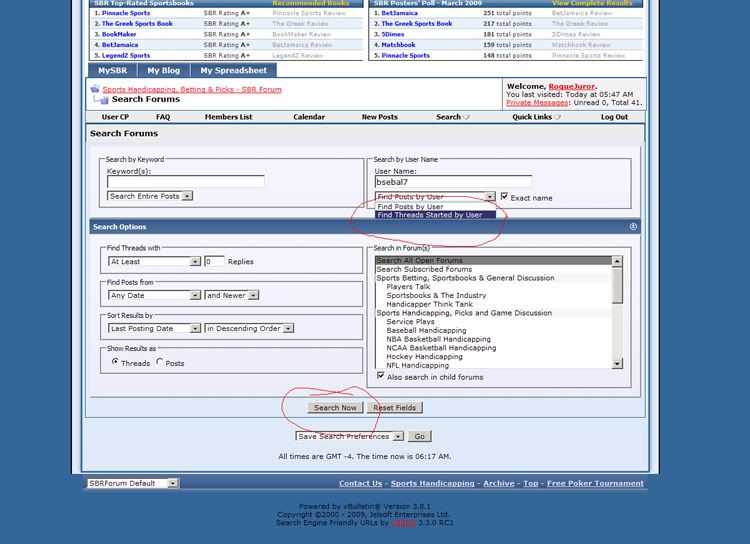Click the arrow icon next to Search
750x544 pixels.
(466, 117)
